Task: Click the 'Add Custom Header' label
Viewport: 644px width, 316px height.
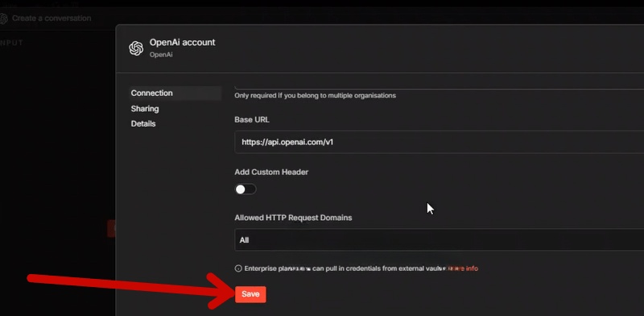Action: pos(271,172)
